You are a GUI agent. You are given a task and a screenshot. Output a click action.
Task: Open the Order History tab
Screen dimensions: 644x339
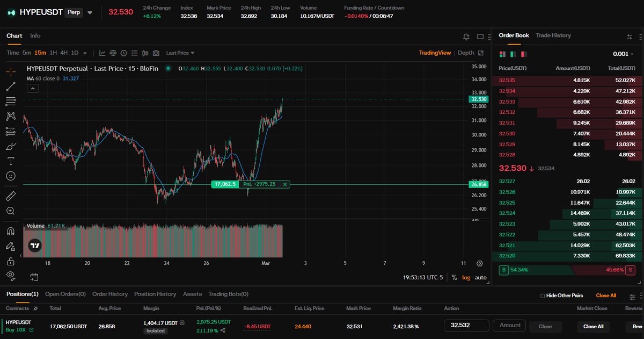(x=110, y=294)
